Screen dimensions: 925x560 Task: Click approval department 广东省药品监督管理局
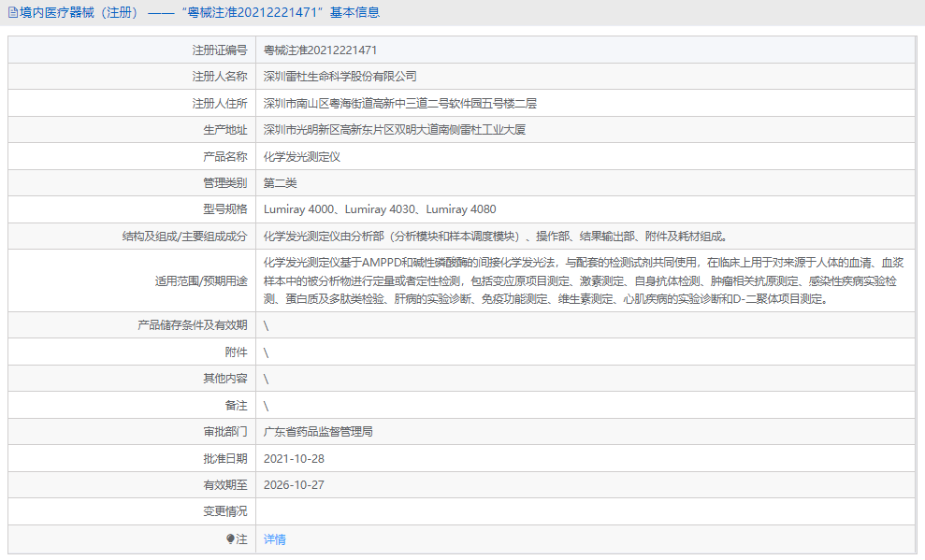pos(318,432)
